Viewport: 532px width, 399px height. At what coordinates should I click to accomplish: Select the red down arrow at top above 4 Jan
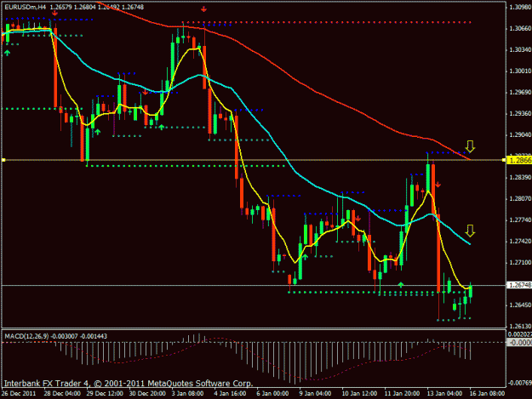[203, 9]
